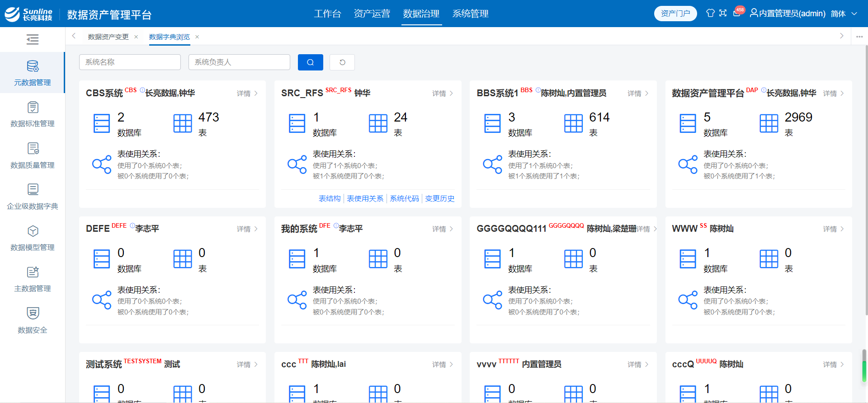Click table grid icon in CBS系统 card
The height and width of the screenshot is (403, 868).
pyautogui.click(x=183, y=123)
